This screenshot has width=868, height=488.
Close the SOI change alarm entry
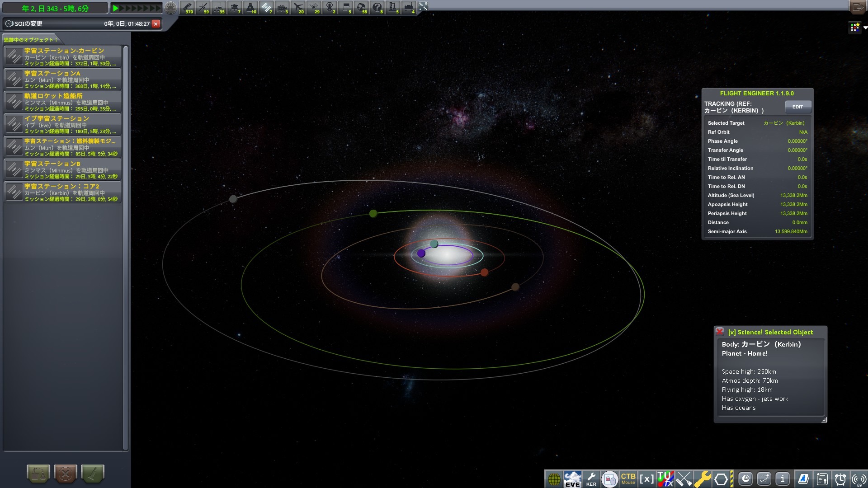tap(156, 24)
